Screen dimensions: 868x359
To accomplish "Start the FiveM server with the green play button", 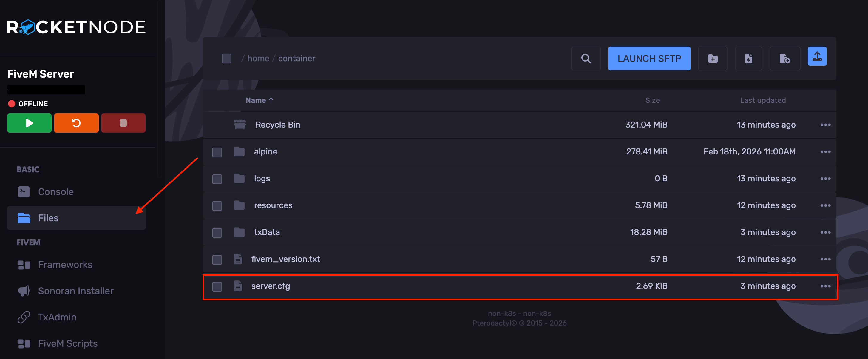I will click(29, 123).
